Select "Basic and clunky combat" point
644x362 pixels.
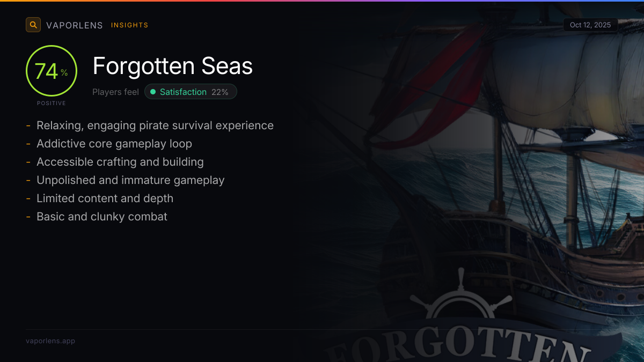pyautogui.click(x=102, y=217)
